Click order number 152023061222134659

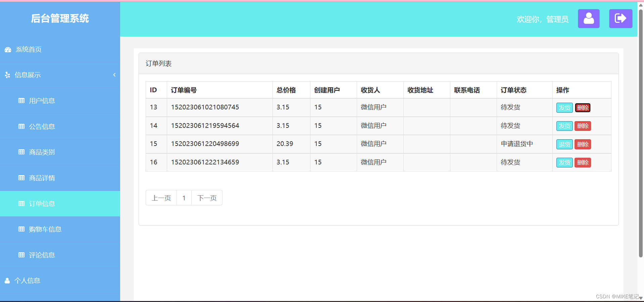click(205, 162)
